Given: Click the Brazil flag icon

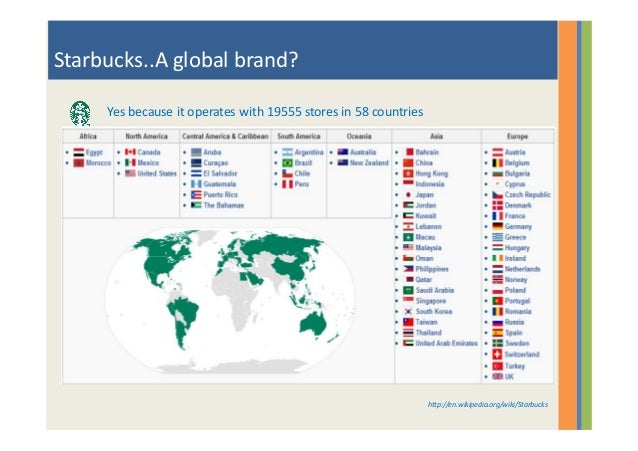Looking at the screenshot, I should (287, 163).
